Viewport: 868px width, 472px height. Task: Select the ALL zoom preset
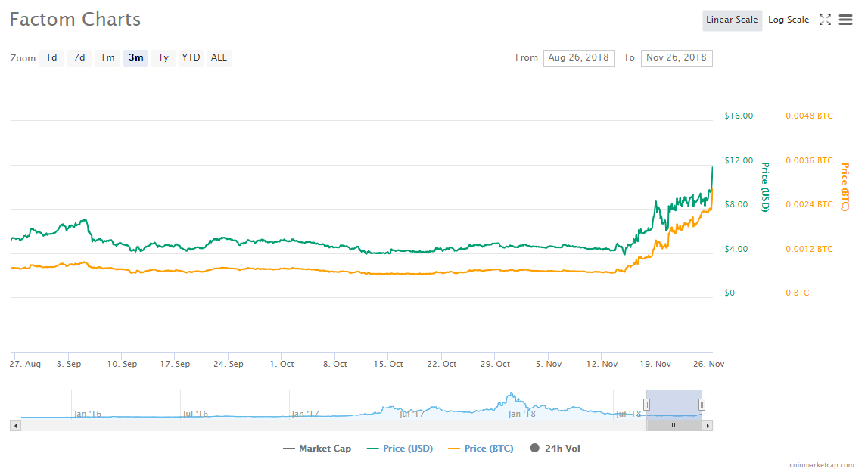click(219, 57)
